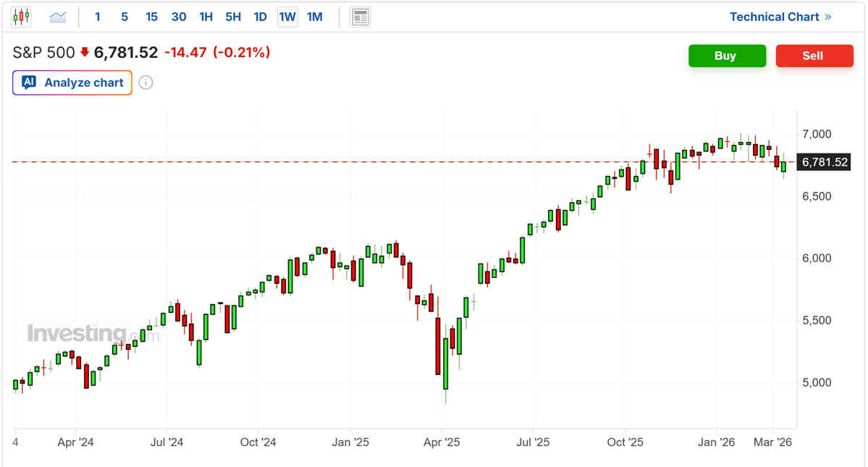Click the AI badge on Analyze chart

pyautogui.click(x=29, y=83)
